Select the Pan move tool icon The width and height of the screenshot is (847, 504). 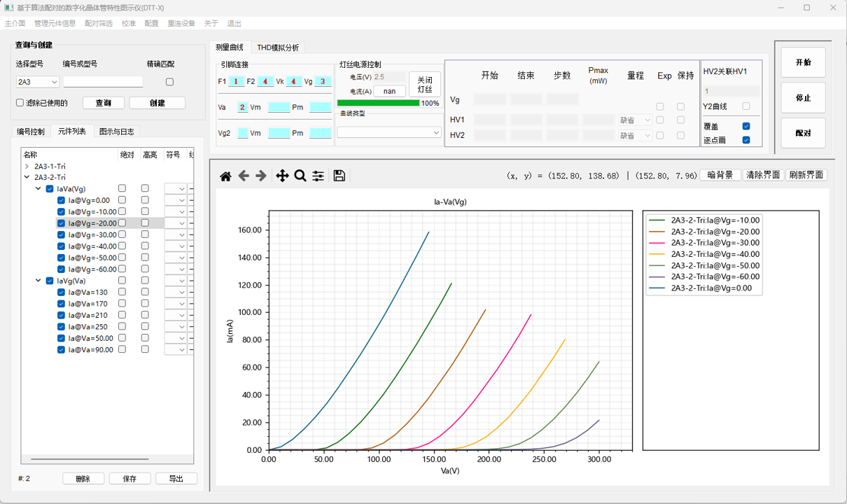click(x=282, y=176)
